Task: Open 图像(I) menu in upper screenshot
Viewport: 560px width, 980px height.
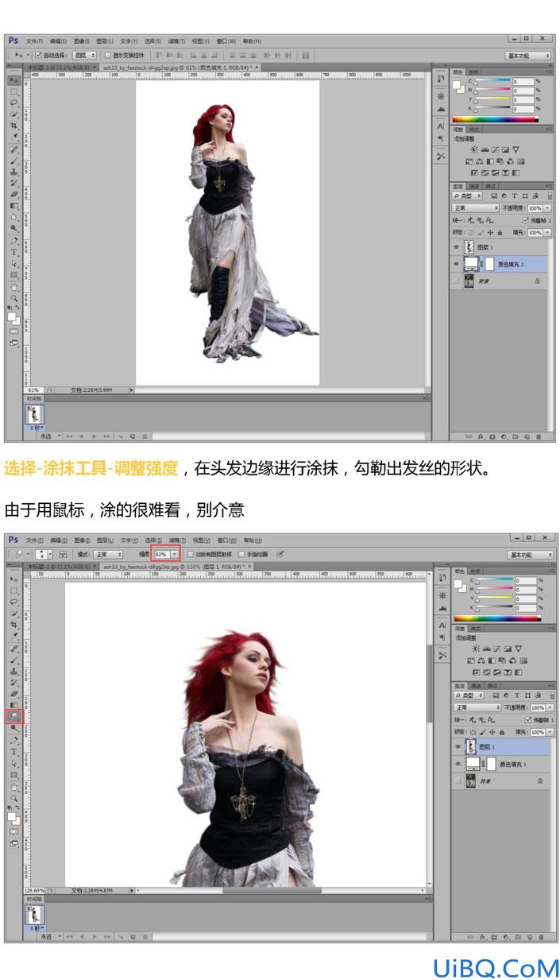Action: pyautogui.click(x=81, y=41)
